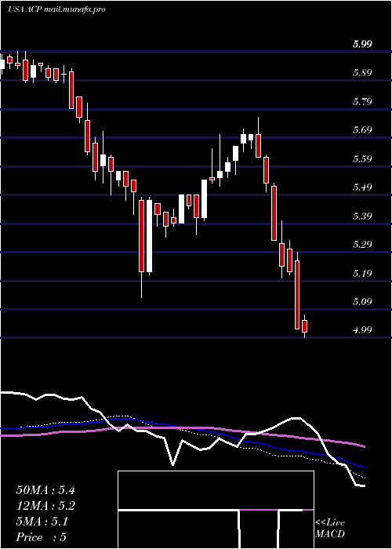Click the Price : 5 reading
392x549 pixels.
pos(41,537)
